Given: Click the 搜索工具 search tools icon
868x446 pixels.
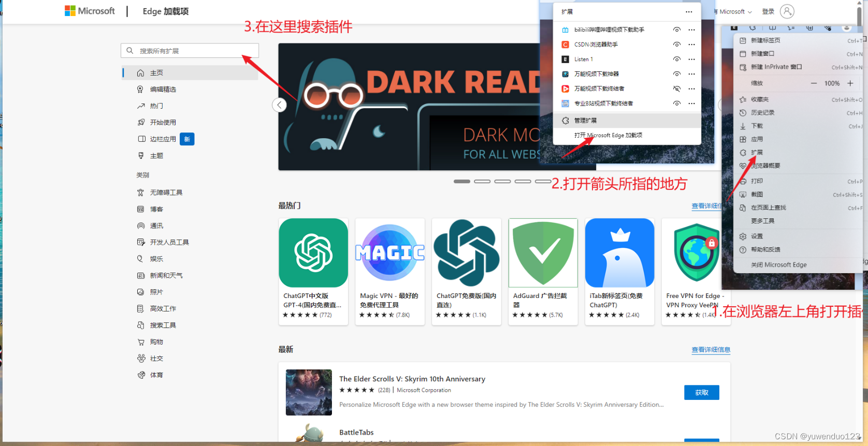Looking at the screenshot, I should tap(140, 325).
